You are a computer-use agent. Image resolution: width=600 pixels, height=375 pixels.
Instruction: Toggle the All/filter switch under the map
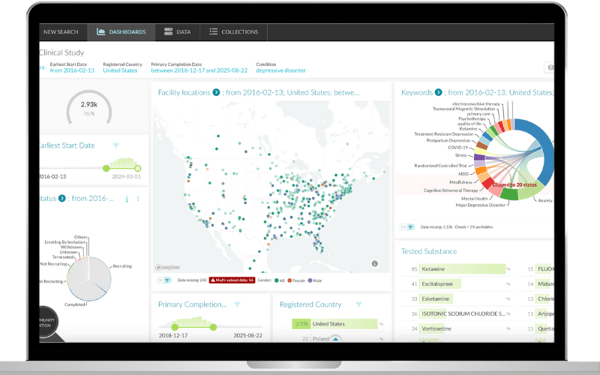click(164, 280)
